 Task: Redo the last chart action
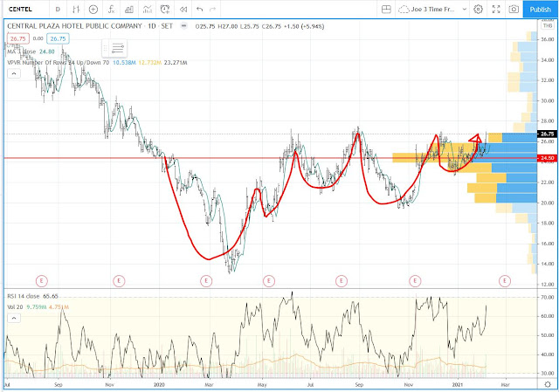213,10
